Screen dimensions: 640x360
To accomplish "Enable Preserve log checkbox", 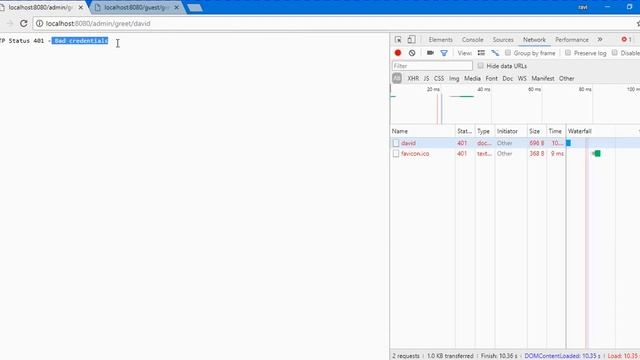I will click(x=568, y=53).
